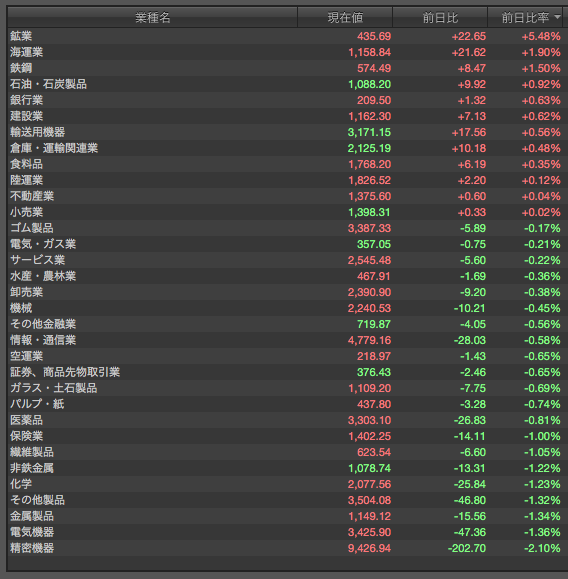
Task: Choose the 倉庫・運輸関連業 sector
Action: (54, 148)
